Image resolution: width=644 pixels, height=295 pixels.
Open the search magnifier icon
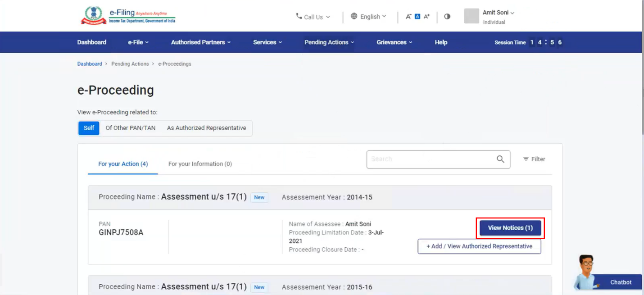500,159
